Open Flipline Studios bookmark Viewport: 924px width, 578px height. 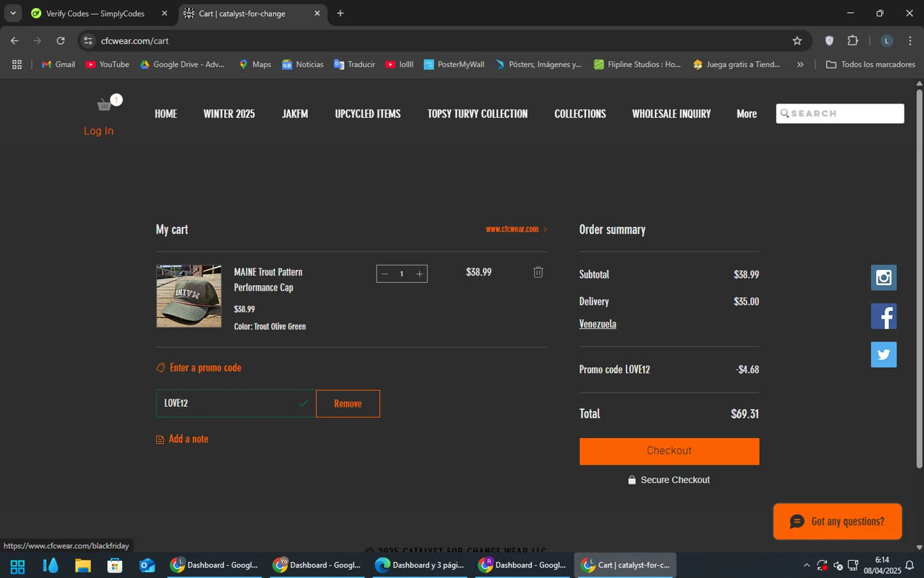click(x=637, y=64)
